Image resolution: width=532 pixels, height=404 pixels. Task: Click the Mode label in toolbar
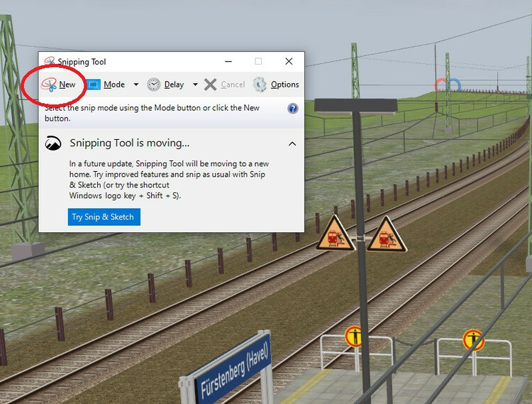114,84
